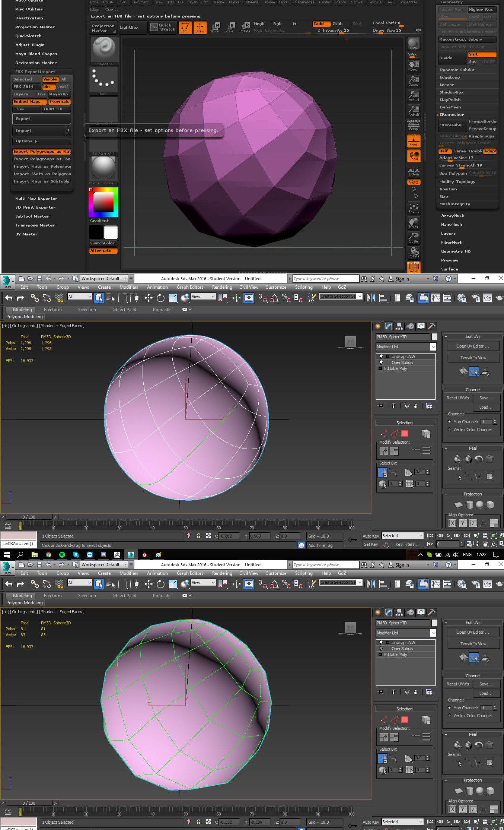The width and height of the screenshot is (504, 830).
Task: Expand Editable Poly entry in upper 3ds Max stack
Action: (x=380, y=368)
